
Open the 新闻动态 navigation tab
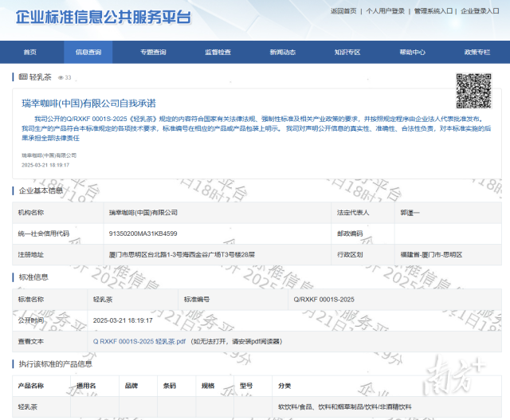[x=283, y=52]
